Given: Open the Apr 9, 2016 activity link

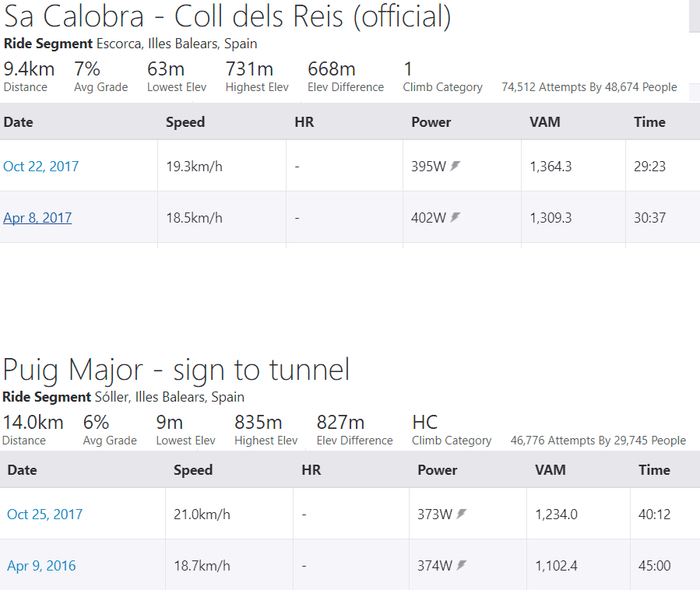Looking at the screenshot, I should [41, 565].
